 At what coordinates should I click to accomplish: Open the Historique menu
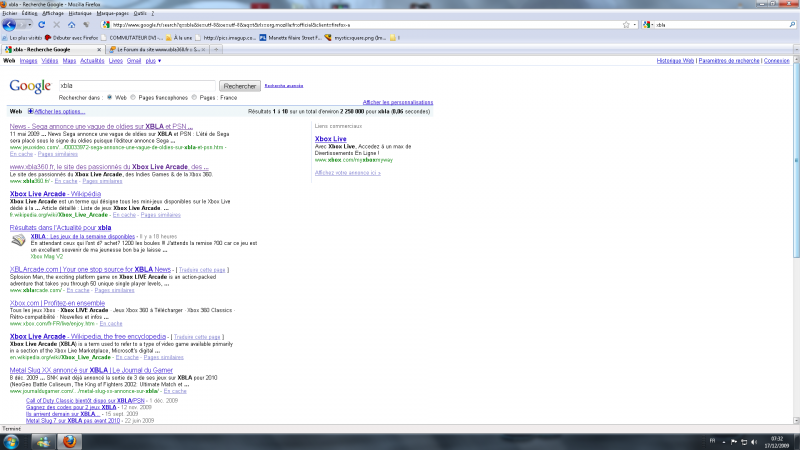click(80, 13)
